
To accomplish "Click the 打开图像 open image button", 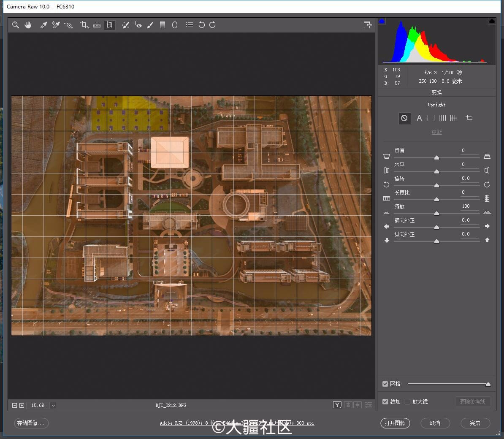I will [395, 423].
